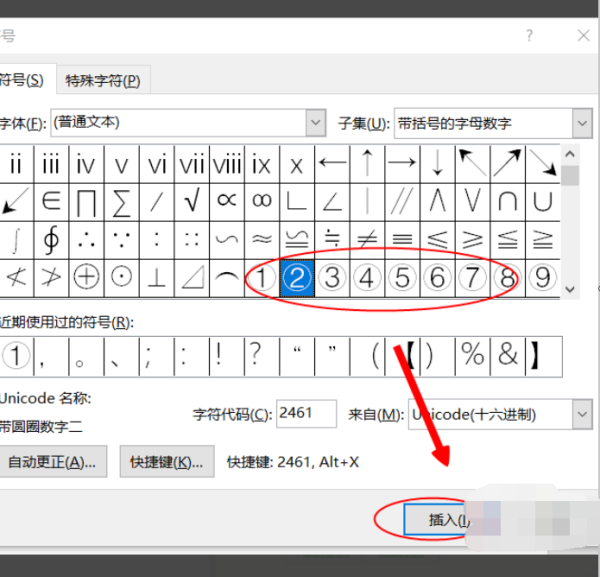
Task: Select the circled number 9 symbol
Action: coord(543,278)
